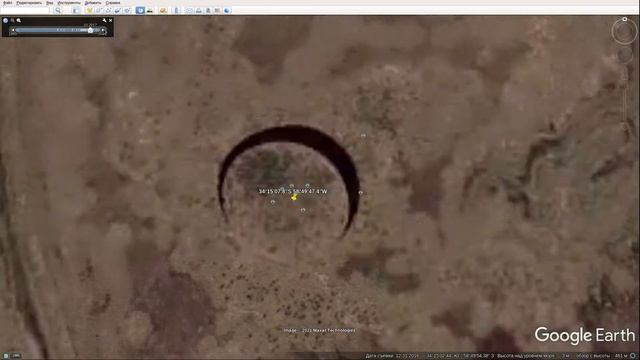Image resolution: width=640 pixels, height=360 pixels.
Task: Click the compass look-around ring
Action: (624, 31)
